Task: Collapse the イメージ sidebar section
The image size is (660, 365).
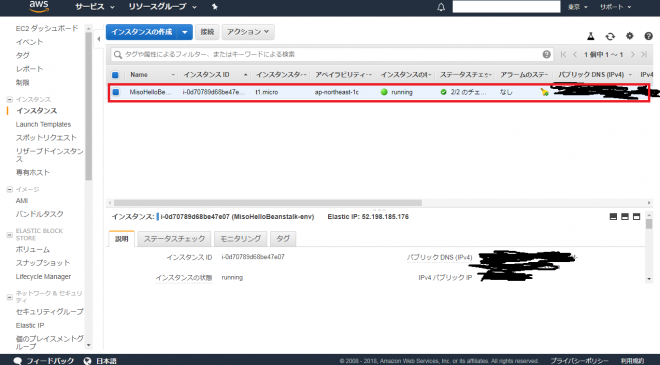Action: tap(9, 189)
